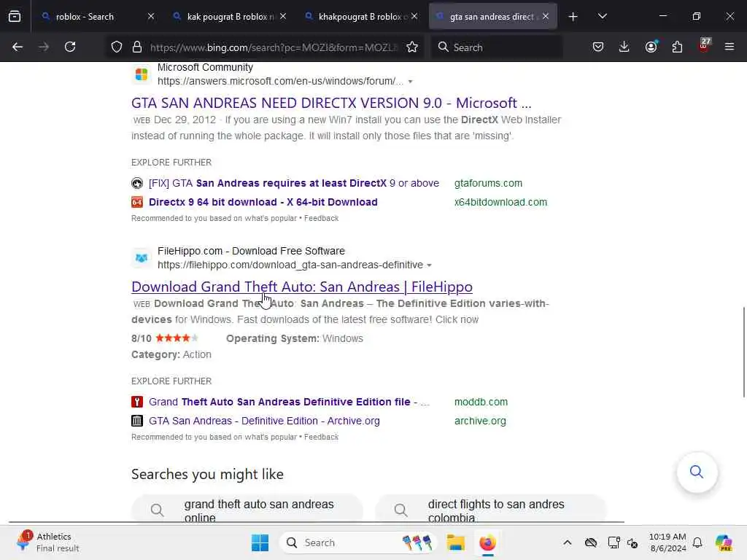The width and height of the screenshot is (747, 560).
Task: Click FileHippo site favicon
Action: point(142,258)
